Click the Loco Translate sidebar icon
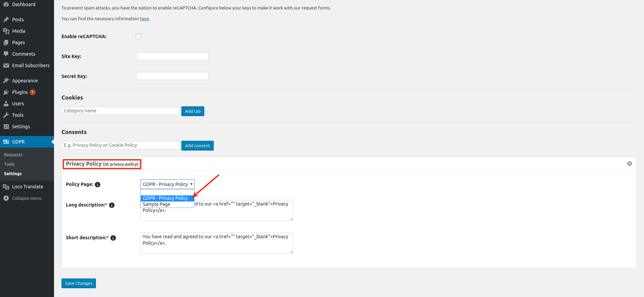The height and width of the screenshot is (297, 644). [6, 187]
